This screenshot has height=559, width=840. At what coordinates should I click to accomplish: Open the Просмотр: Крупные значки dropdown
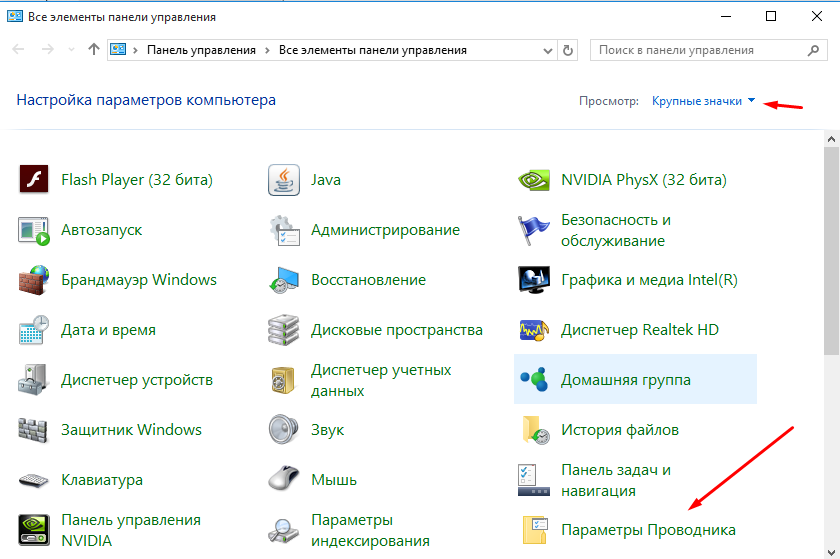(703, 101)
